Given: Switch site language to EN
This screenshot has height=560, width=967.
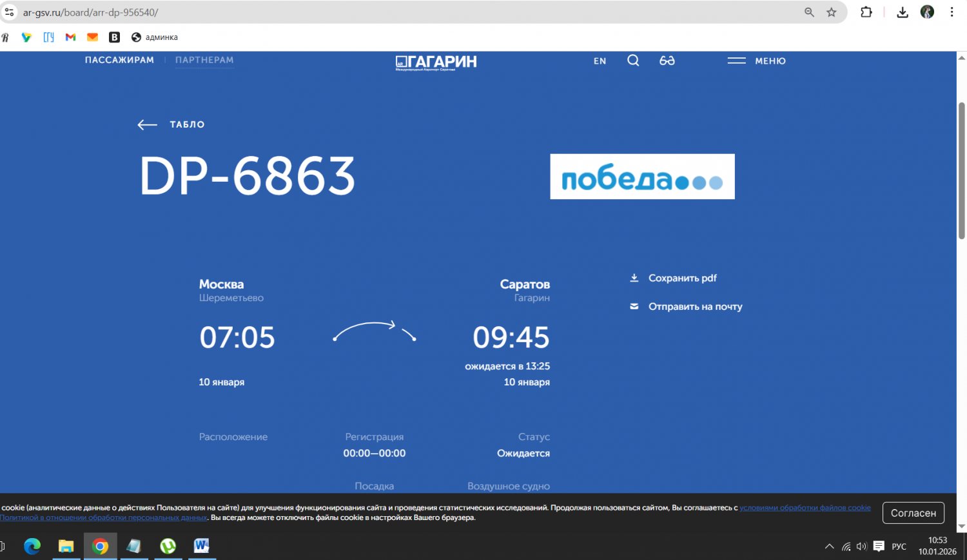Looking at the screenshot, I should [600, 61].
